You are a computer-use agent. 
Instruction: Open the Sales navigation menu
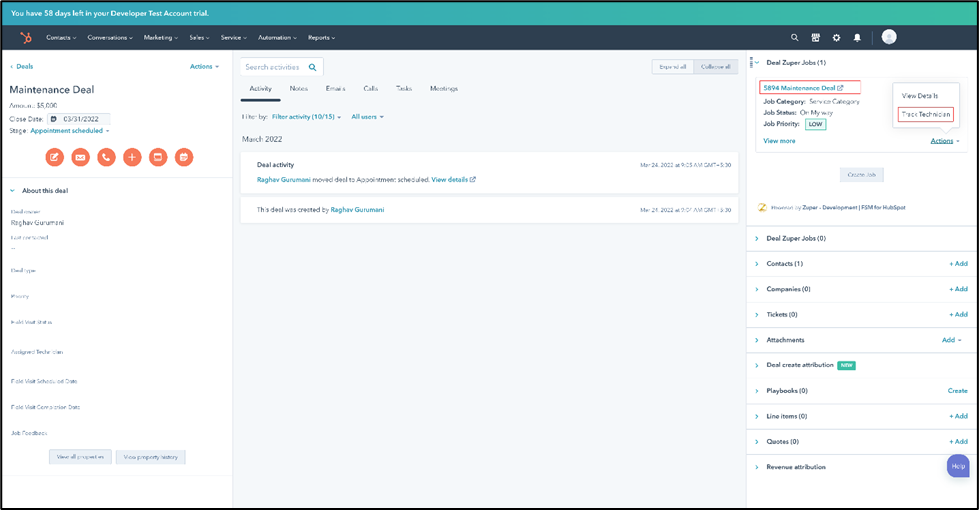point(199,37)
